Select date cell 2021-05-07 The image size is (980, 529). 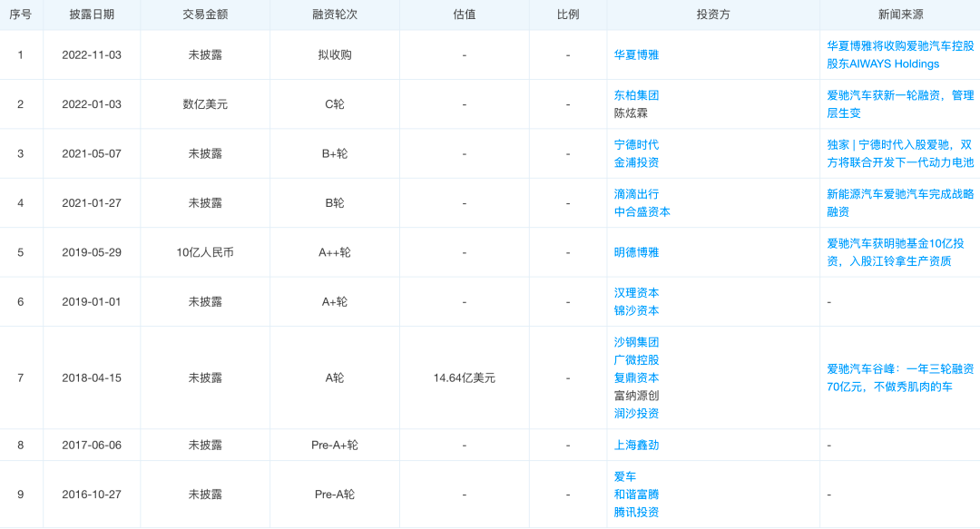point(92,154)
